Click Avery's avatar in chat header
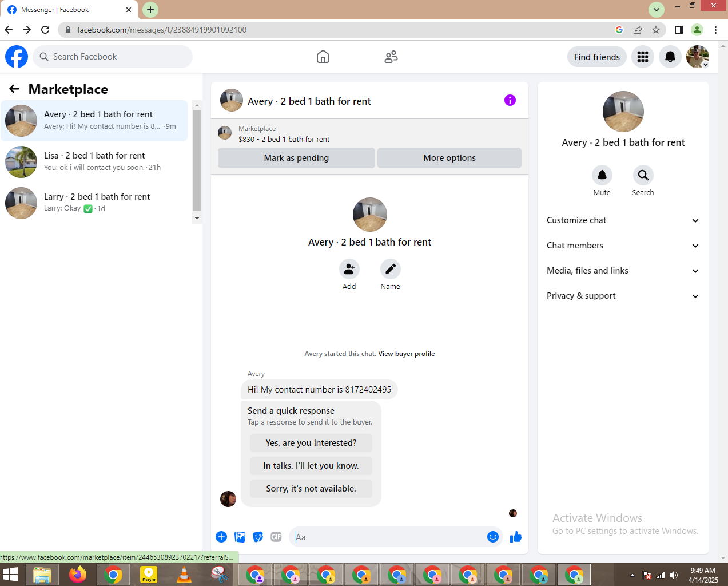The image size is (728, 586). point(232,100)
